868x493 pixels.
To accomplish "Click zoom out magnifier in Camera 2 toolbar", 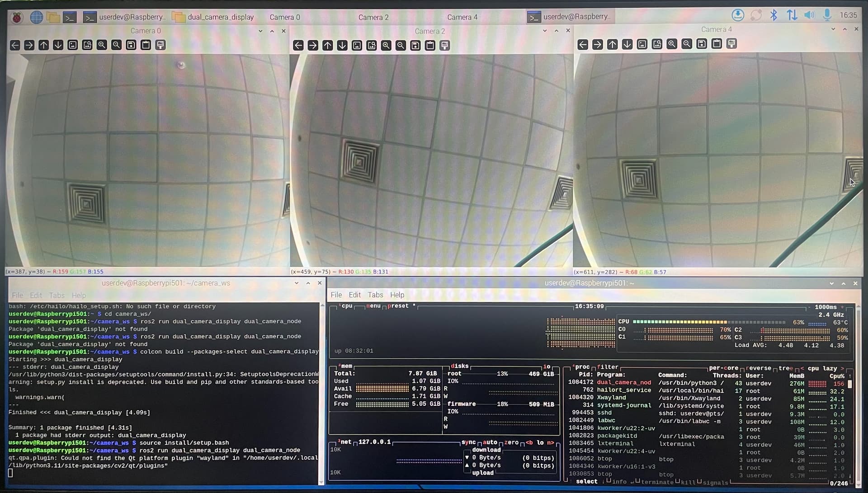I will click(x=401, y=46).
